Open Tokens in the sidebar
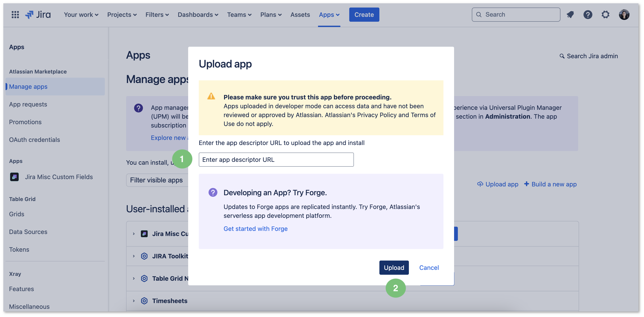 pyautogui.click(x=19, y=249)
